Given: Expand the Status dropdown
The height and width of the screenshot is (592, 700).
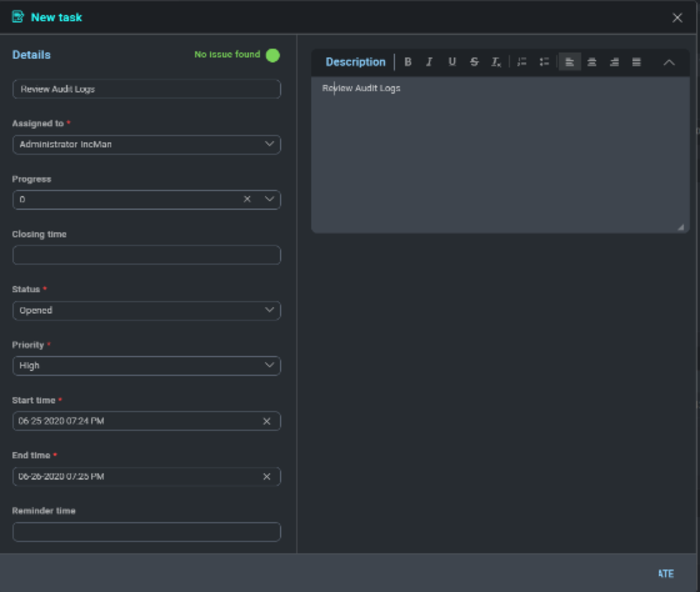Looking at the screenshot, I should [x=269, y=310].
